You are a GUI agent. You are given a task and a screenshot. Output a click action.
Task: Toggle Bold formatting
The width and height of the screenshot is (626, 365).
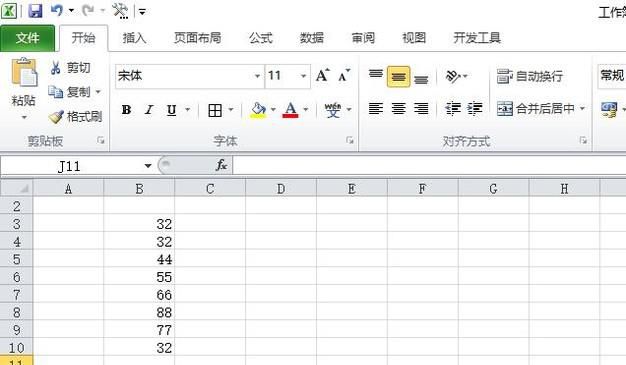(127, 109)
